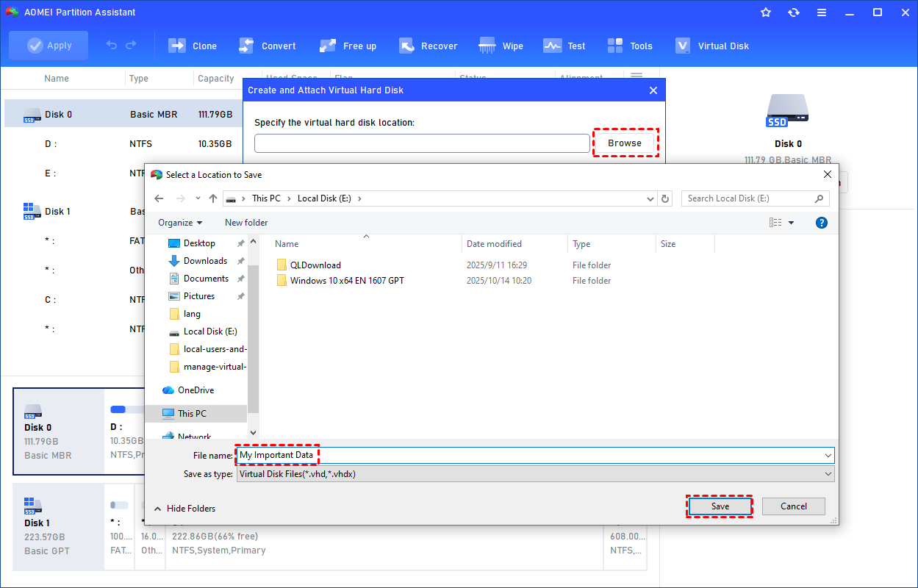Open the Recover tool
918x588 pixels.
coord(428,46)
